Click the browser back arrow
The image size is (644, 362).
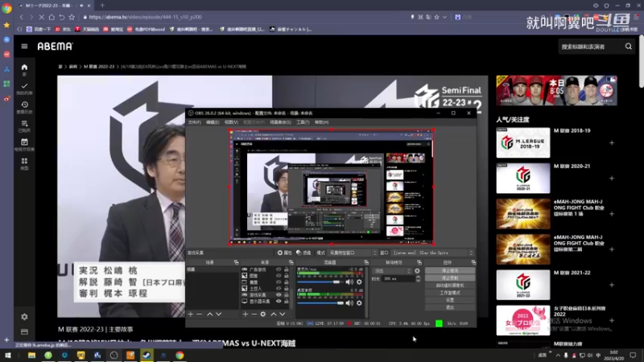[22, 17]
